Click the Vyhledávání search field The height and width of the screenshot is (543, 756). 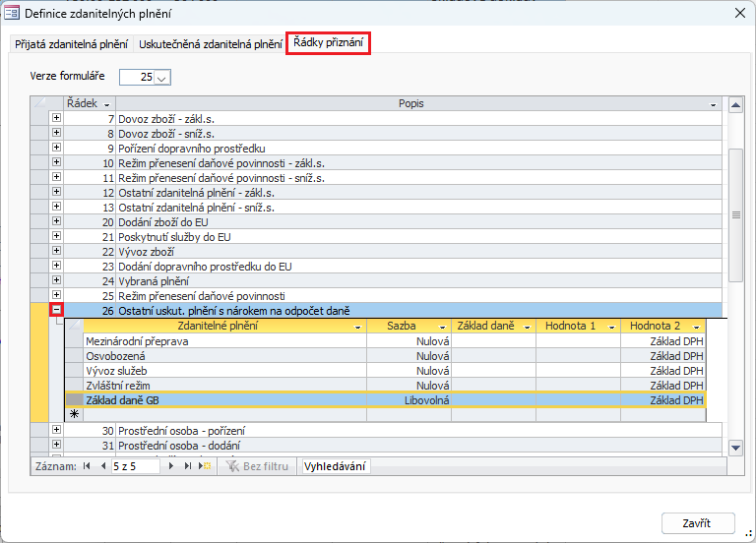[x=335, y=466]
